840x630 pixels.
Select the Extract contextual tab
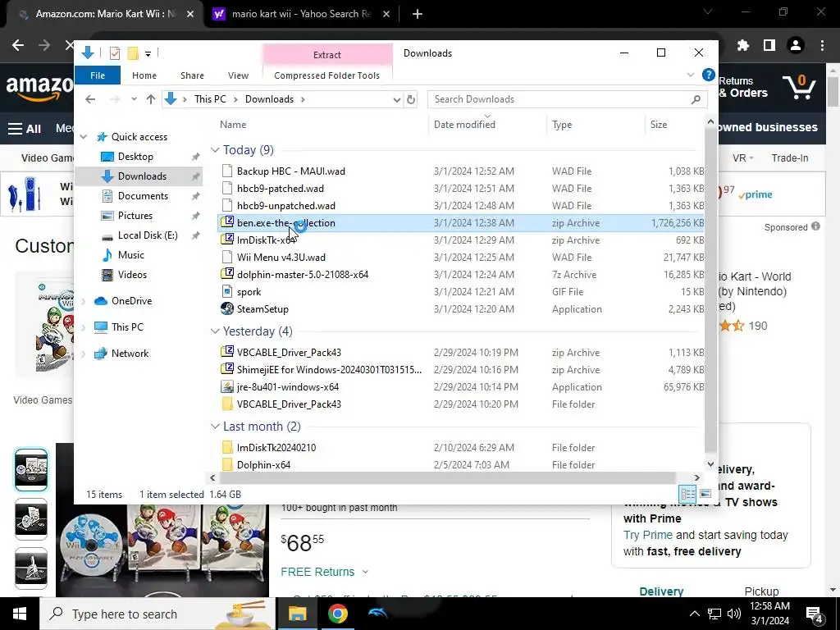pyautogui.click(x=326, y=55)
